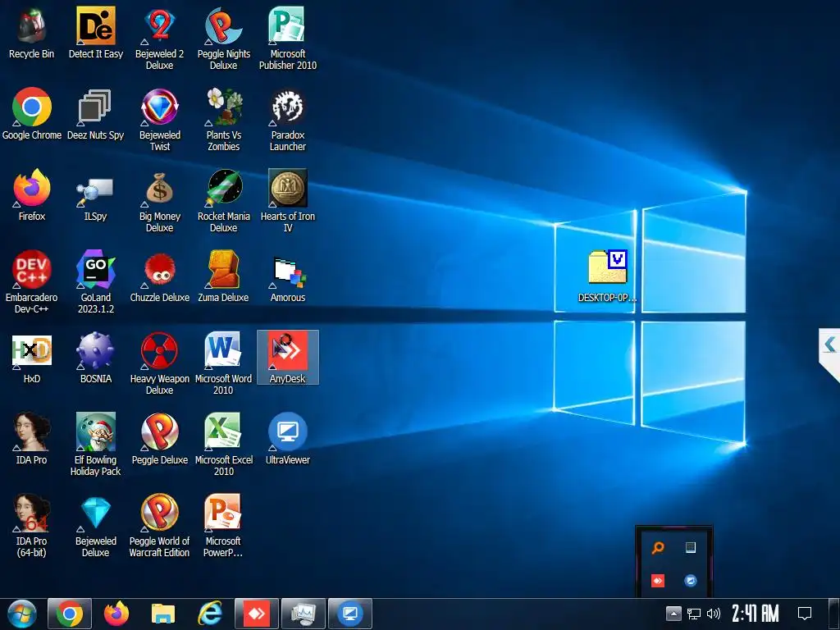The height and width of the screenshot is (630, 840).
Task: Select the Firefox desktop shortcut
Action: click(32, 195)
